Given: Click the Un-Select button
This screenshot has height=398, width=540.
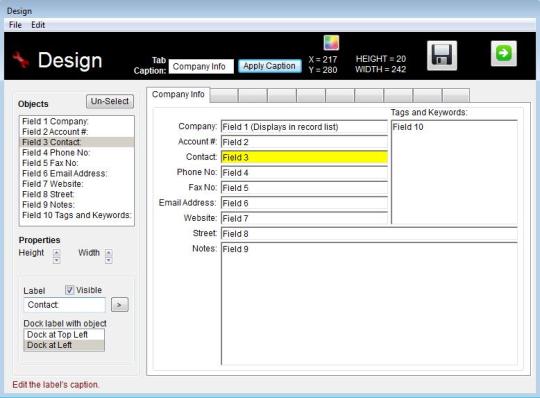Looking at the screenshot, I should tap(110, 101).
